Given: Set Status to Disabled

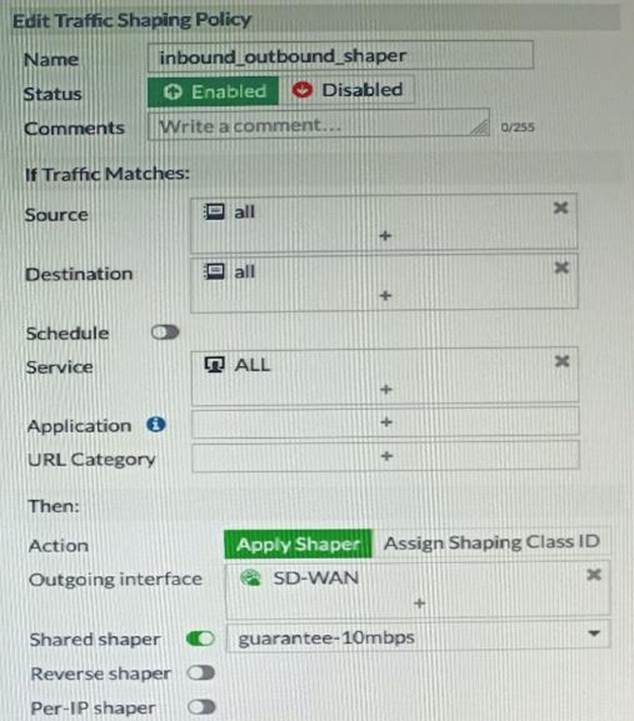Looking at the screenshot, I should click(x=349, y=90).
